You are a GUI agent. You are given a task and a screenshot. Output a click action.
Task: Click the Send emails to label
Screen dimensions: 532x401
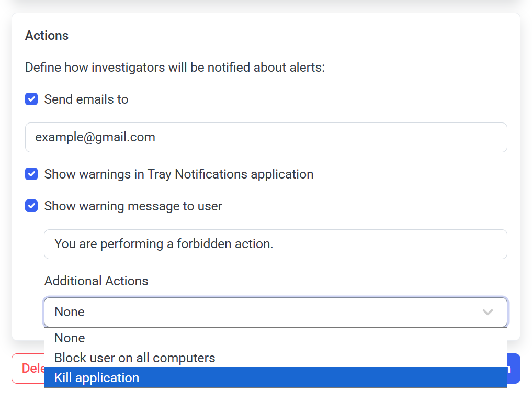(86, 99)
